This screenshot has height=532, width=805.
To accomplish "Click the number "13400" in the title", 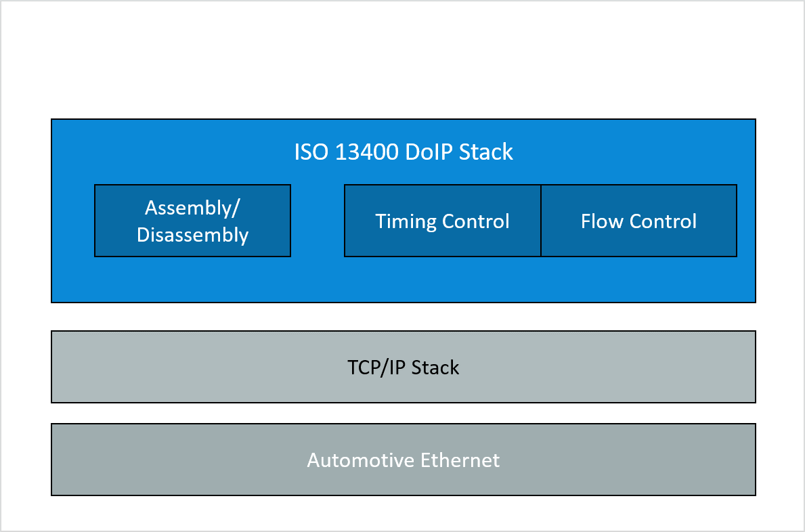I will click(x=366, y=152).
